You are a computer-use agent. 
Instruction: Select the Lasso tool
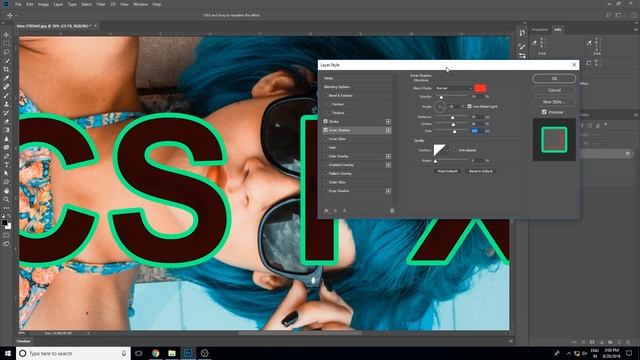coord(6,52)
